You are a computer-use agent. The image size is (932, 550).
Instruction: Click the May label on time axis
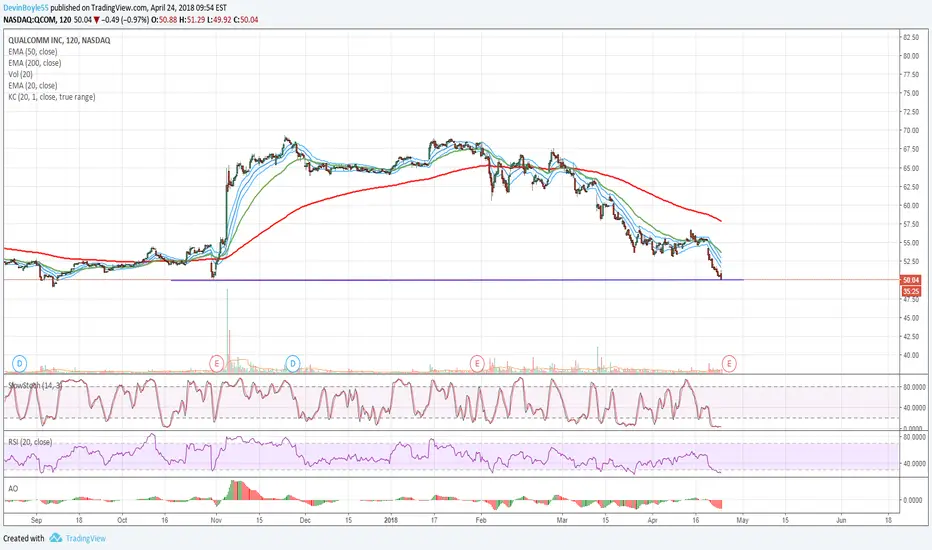point(742,520)
